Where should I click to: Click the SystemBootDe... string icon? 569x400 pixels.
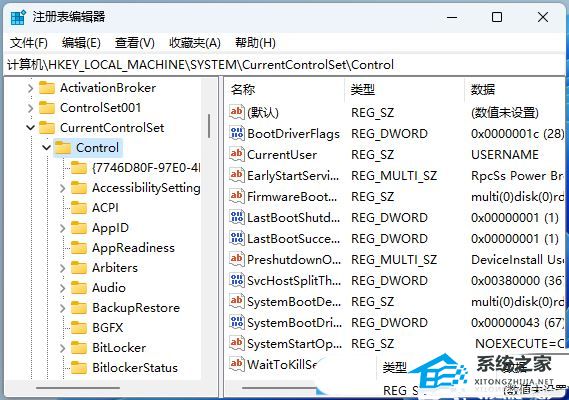pos(237,301)
